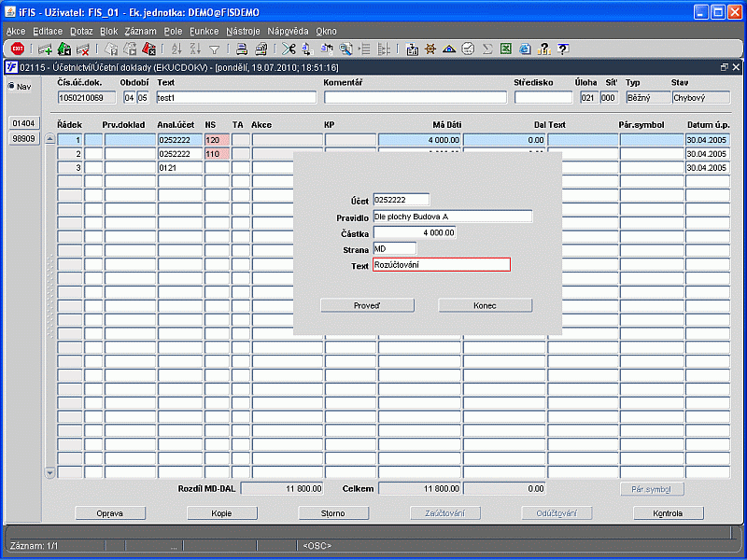Image resolution: width=747 pixels, height=560 pixels.
Task: Click the column layout icon in toolbar
Action: pos(384,49)
